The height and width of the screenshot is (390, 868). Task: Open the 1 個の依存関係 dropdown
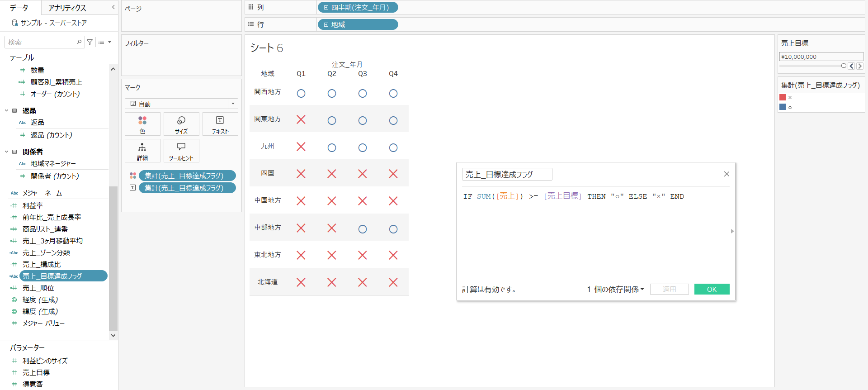(x=615, y=289)
